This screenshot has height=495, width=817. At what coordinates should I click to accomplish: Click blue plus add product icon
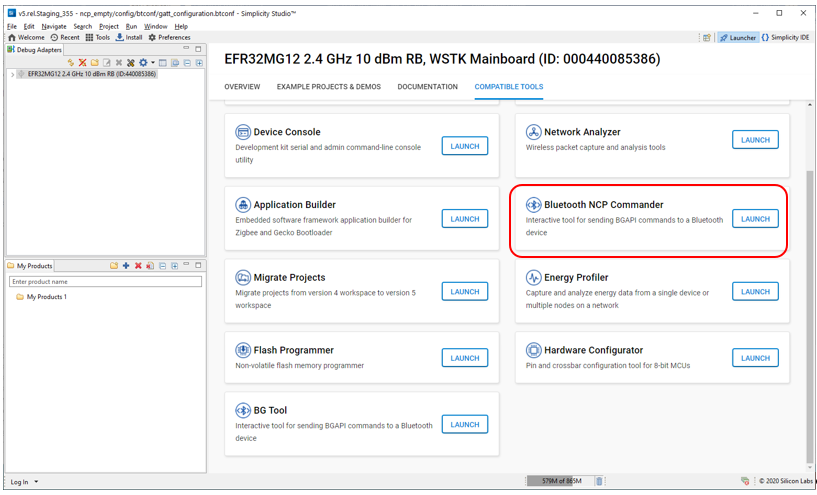(x=126, y=266)
